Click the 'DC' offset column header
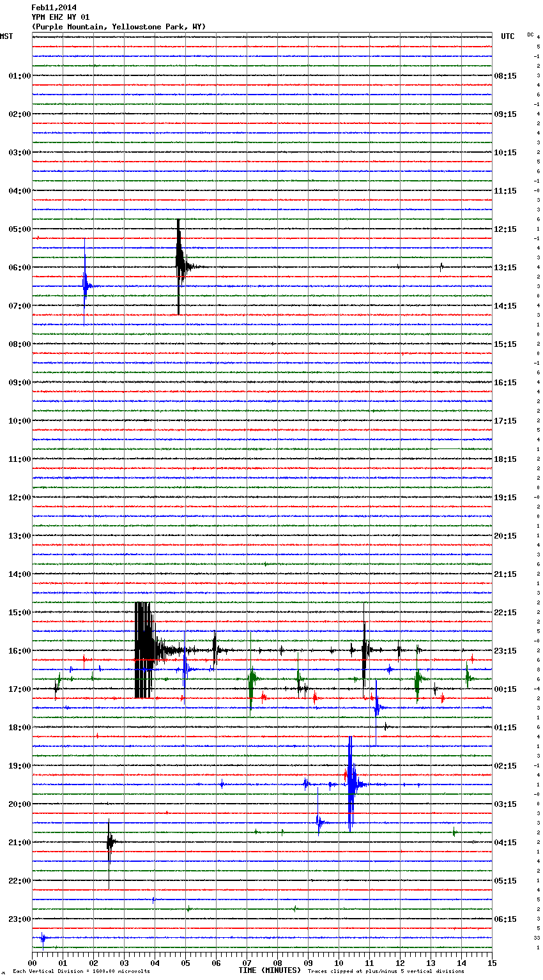This screenshot has height=980, width=543. point(530,34)
